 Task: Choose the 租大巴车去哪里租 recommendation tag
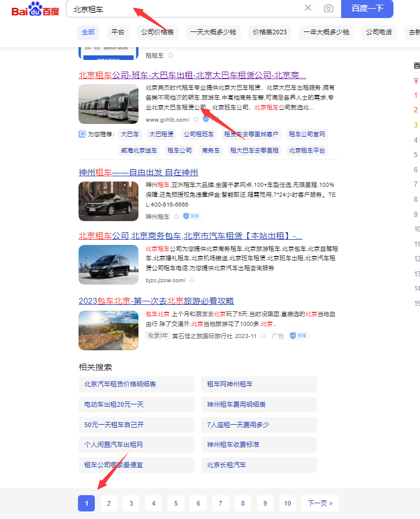[254, 151]
